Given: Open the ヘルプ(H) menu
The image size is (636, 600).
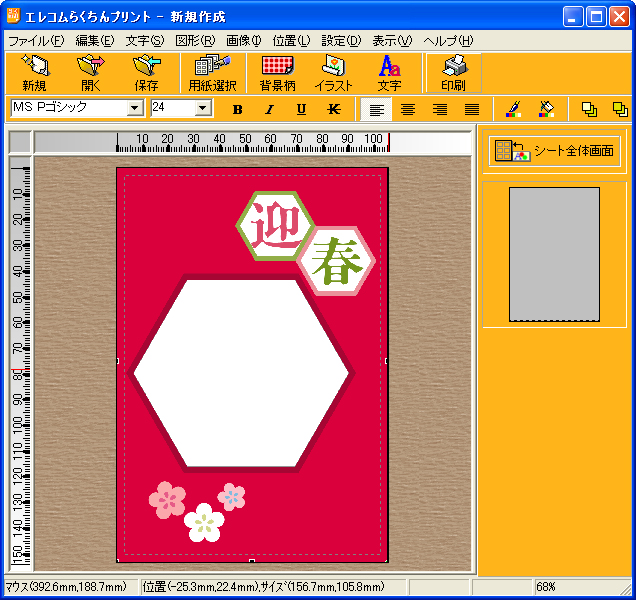Looking at the screenshot, I should (x=448, y=41).
